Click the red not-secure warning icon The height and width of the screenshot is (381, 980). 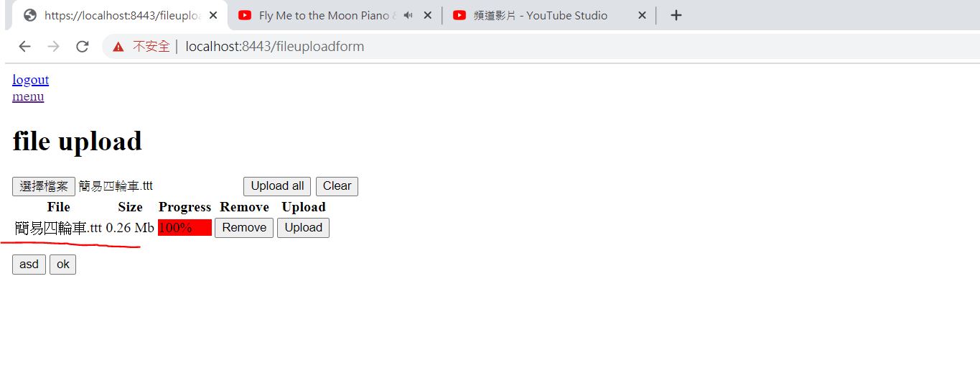pos(118,47)
